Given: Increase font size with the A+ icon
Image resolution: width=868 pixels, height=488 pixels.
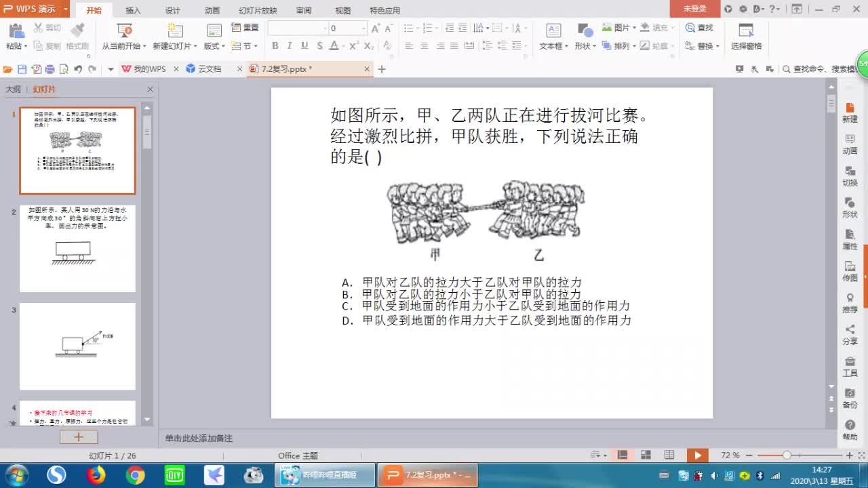Looking at the screenshot, I should [376, 28].
